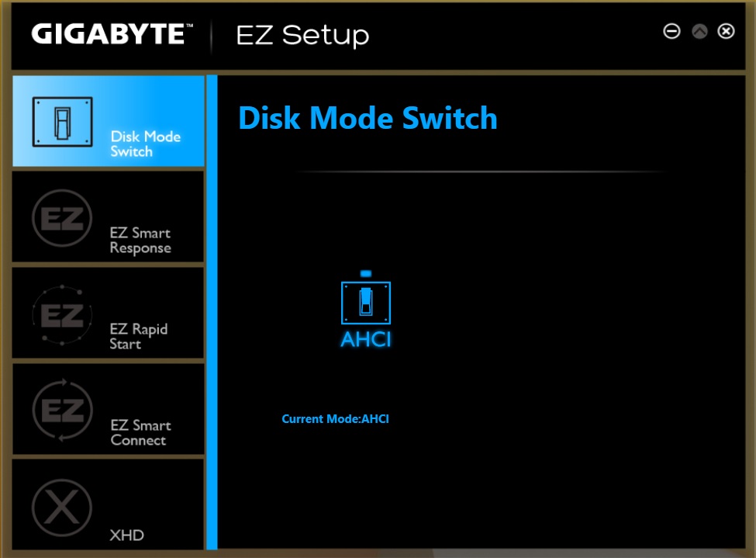Click the GIGABYTE logo in title bar

pyautogui.click(x=108, y=35)
